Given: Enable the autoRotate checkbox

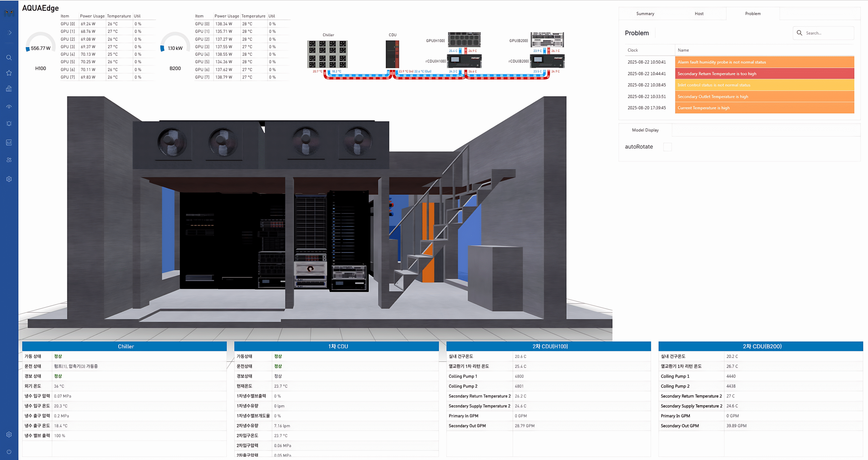Looking at the screenshot, I should coord(667,147).
